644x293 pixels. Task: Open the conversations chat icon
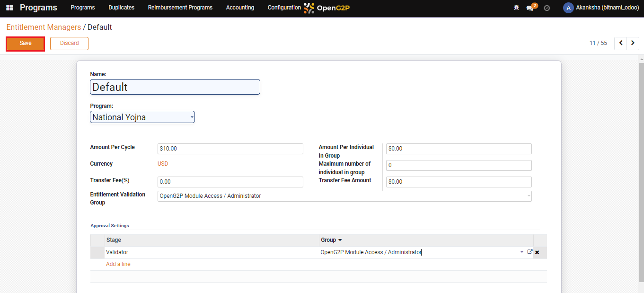coord(530,8)
